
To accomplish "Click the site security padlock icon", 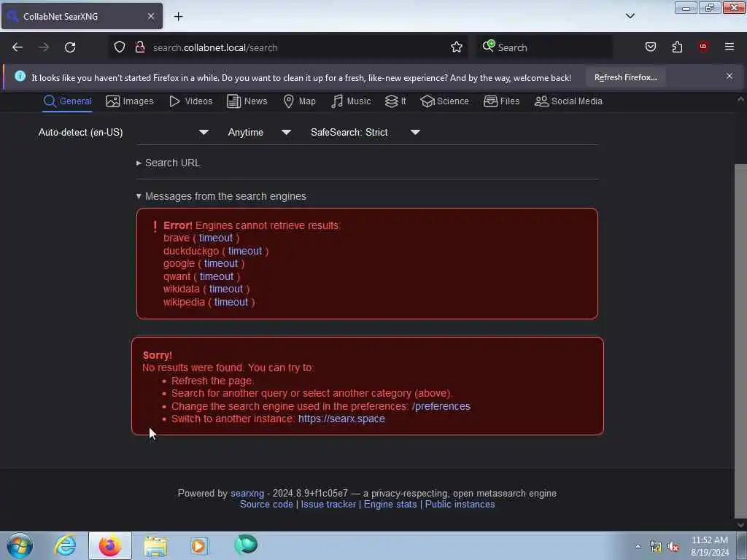I will click(140, 47).
